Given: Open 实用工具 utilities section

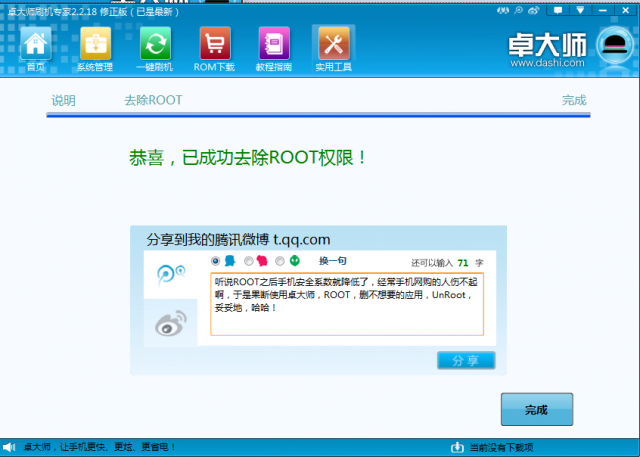Looking at the screenshot, I should coord(333,49).
